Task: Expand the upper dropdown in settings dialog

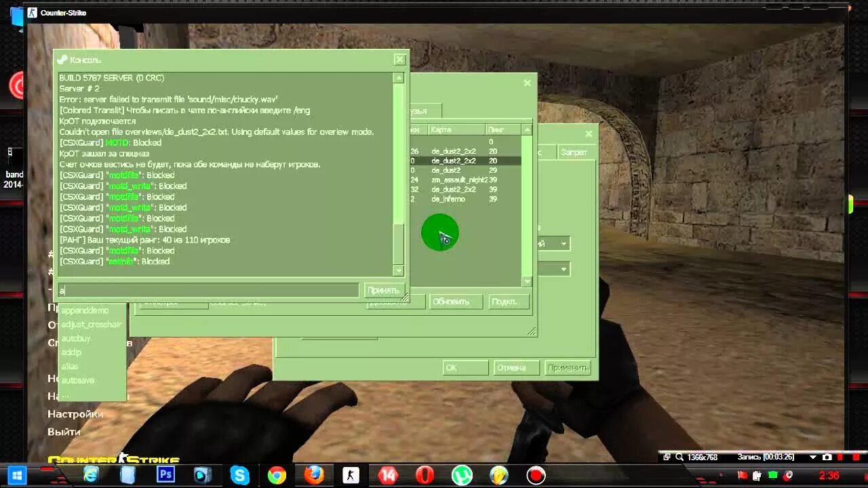Action: coord(564,243)
